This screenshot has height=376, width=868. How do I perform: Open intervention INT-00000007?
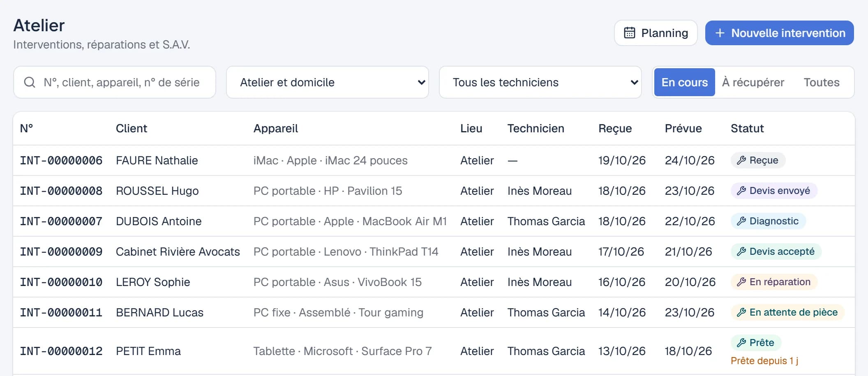[x=61, y=221]
